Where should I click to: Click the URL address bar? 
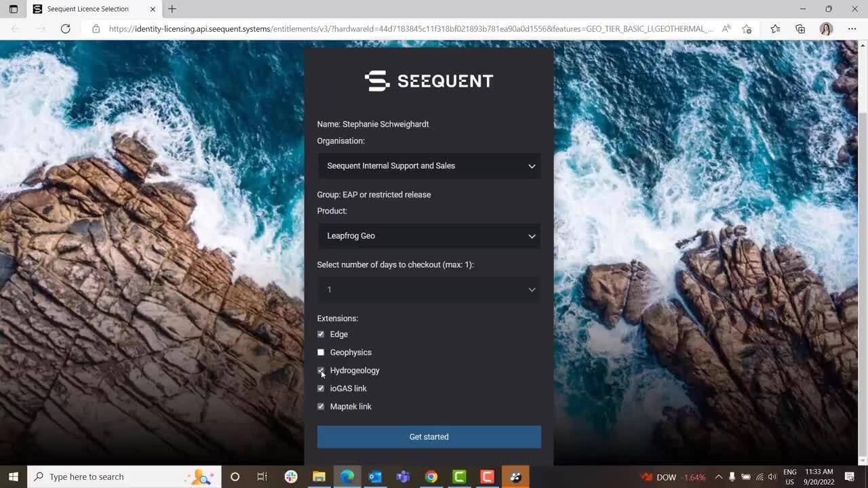pyautogui.click(x=410, y=28)
